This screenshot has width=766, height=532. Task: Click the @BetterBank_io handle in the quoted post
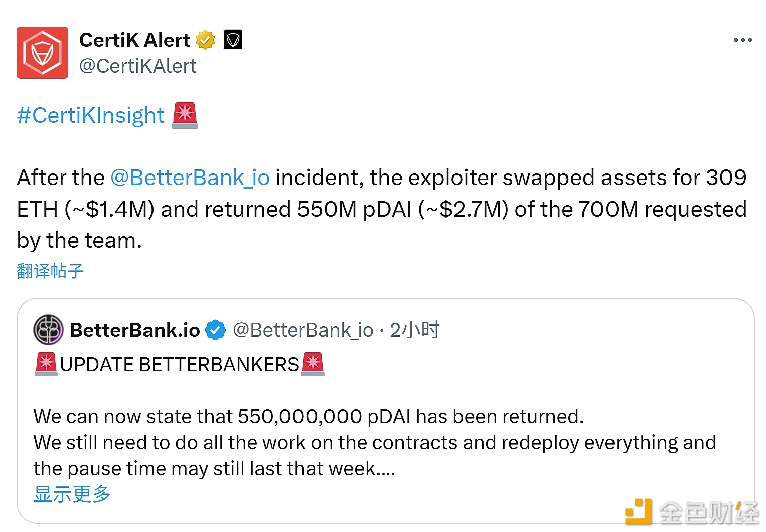coord(303,330)
